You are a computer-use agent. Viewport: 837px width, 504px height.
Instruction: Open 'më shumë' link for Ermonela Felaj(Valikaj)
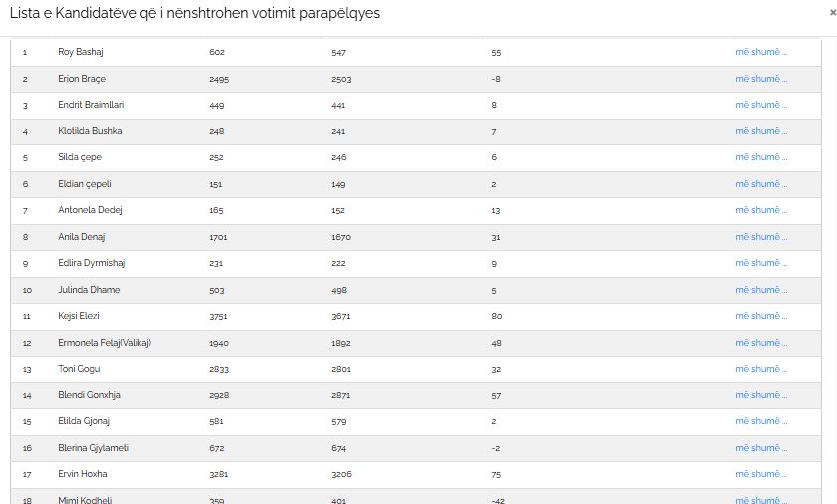click(x=761, y=343)
